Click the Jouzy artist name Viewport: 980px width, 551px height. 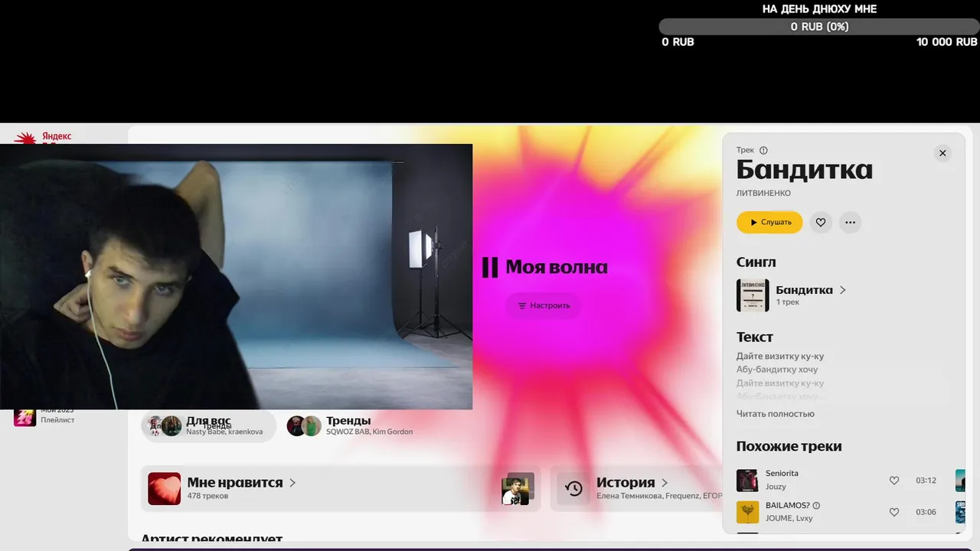(776, 487)
